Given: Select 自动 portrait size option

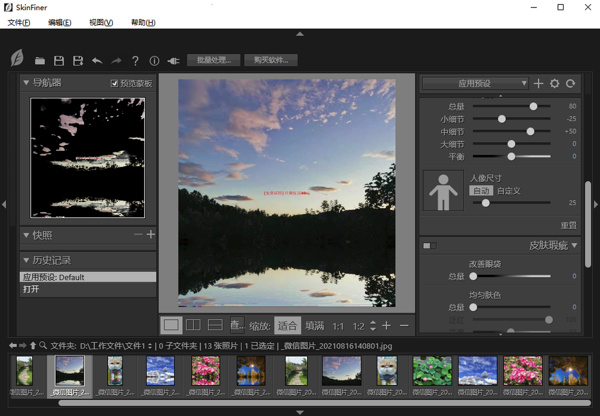Looking at the screenshot, I should coord(481,190).
